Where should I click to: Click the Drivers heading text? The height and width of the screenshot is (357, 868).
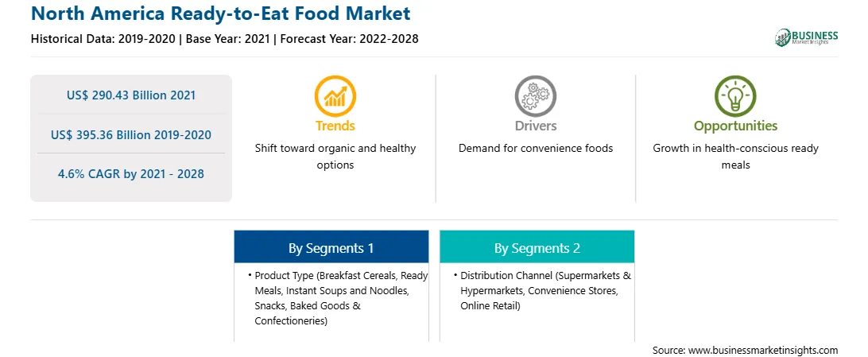pos(535,126)
